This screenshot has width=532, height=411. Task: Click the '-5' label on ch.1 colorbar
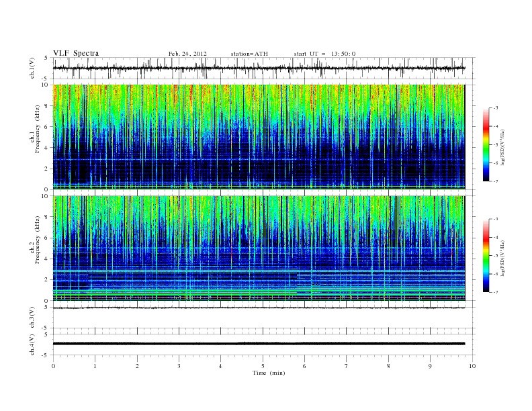click(496, 144)
